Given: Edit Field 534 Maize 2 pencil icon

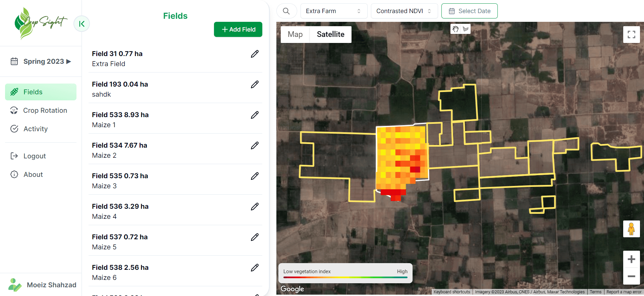Looking at the screenshot, I should 255,146.
